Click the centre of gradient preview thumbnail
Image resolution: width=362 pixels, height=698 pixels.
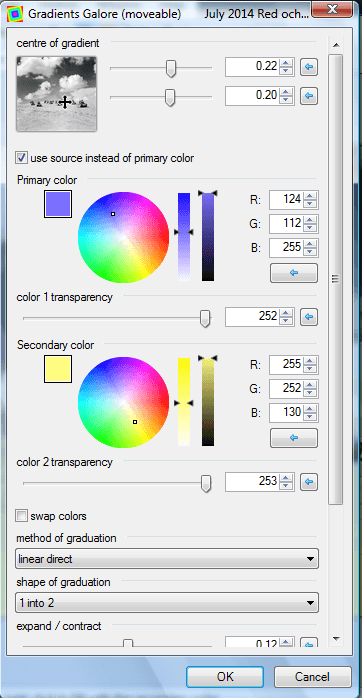(x=56, y=94)
